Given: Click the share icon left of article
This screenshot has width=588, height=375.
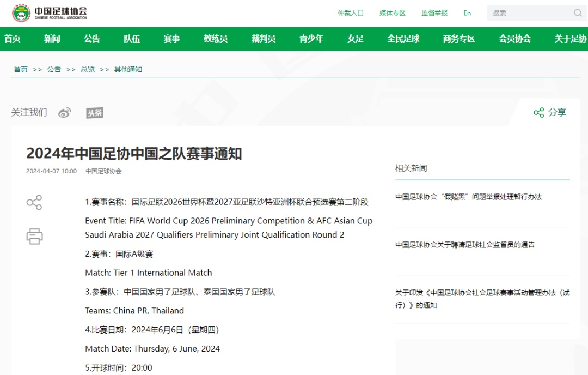Looking at the screenshot, I should 34,203.
